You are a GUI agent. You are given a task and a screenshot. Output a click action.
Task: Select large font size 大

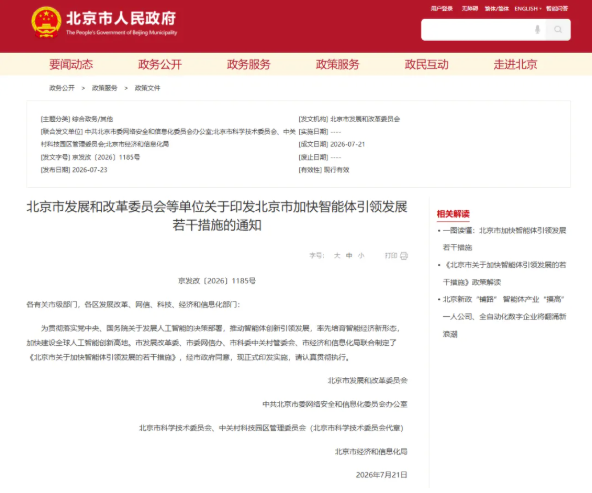pos(337,256)
